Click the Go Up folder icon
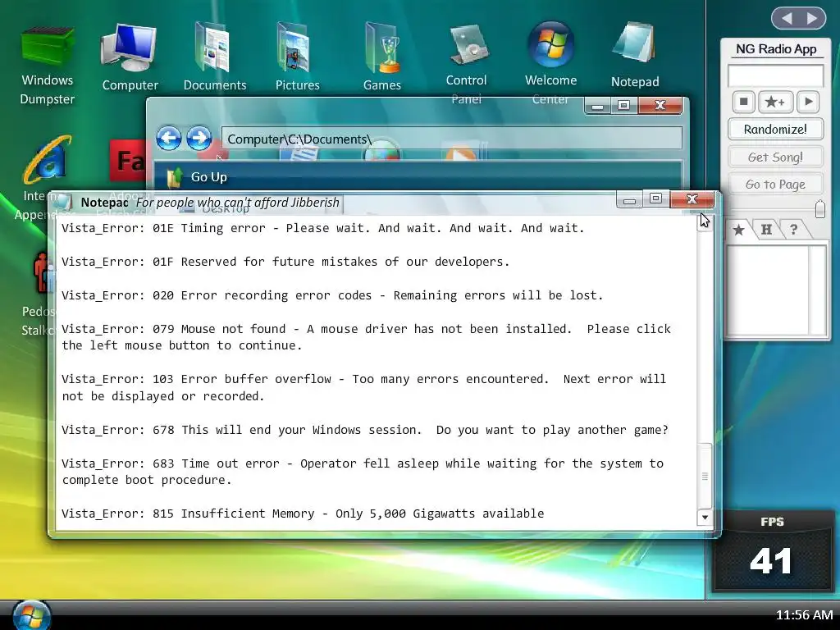The image size is (840, 630). [x=174, y=177]
